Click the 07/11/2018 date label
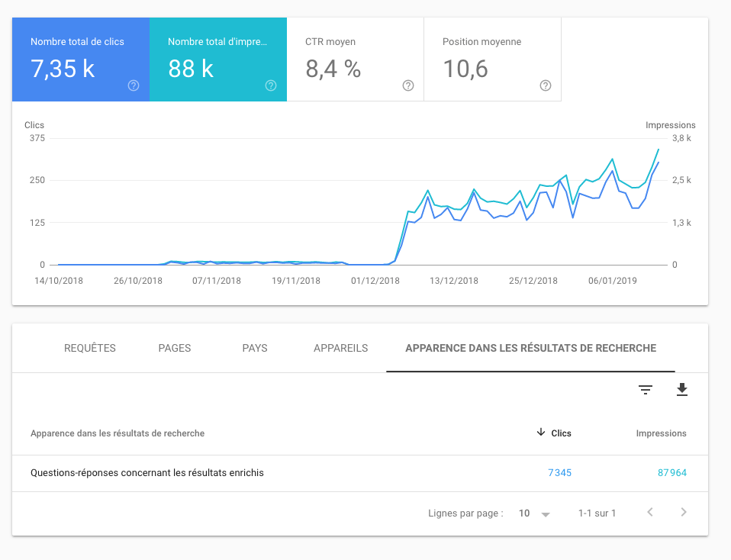The height and width of the screenshot is (560, 731). tap(217, 281)
